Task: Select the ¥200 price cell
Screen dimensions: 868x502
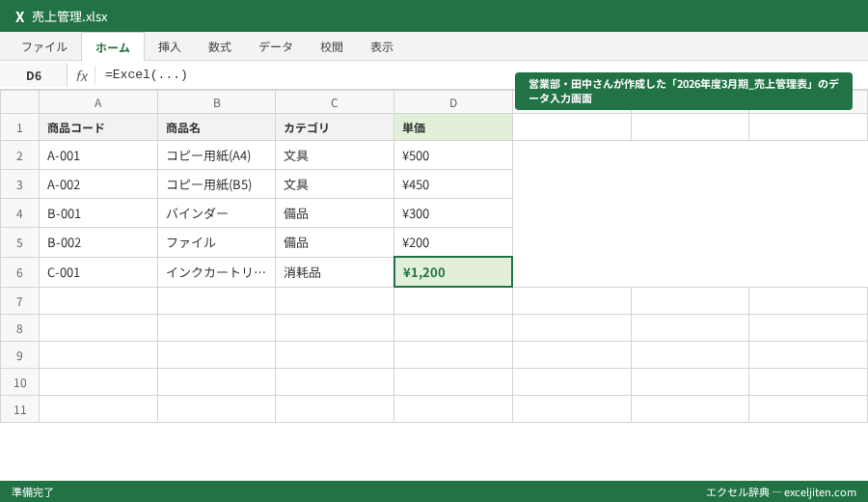Action: [x=453, y=242]
